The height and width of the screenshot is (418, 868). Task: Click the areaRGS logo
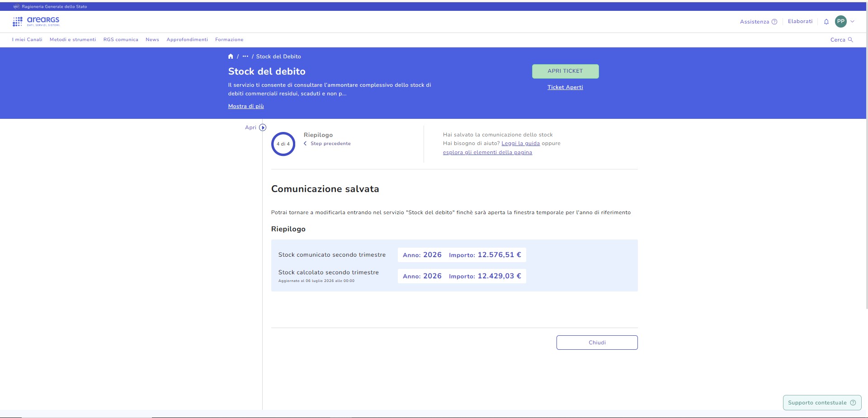[x=36, y=21]
